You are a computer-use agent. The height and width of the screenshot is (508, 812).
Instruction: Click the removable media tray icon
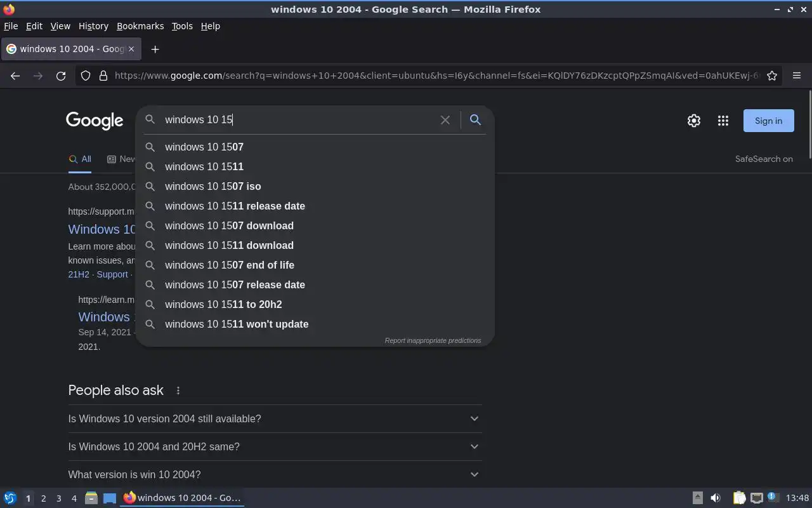pos(697,498)
